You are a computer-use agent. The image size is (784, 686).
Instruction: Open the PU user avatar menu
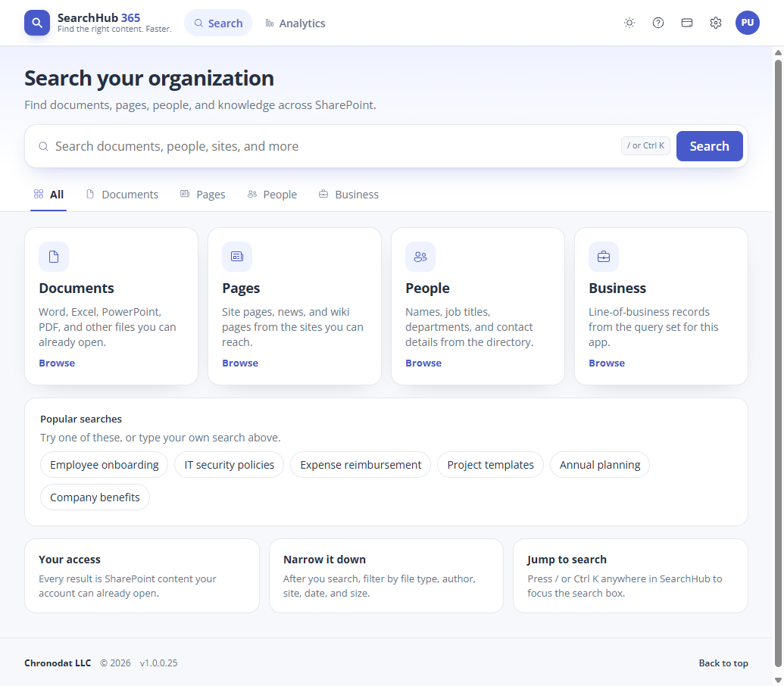pos(748,23)
